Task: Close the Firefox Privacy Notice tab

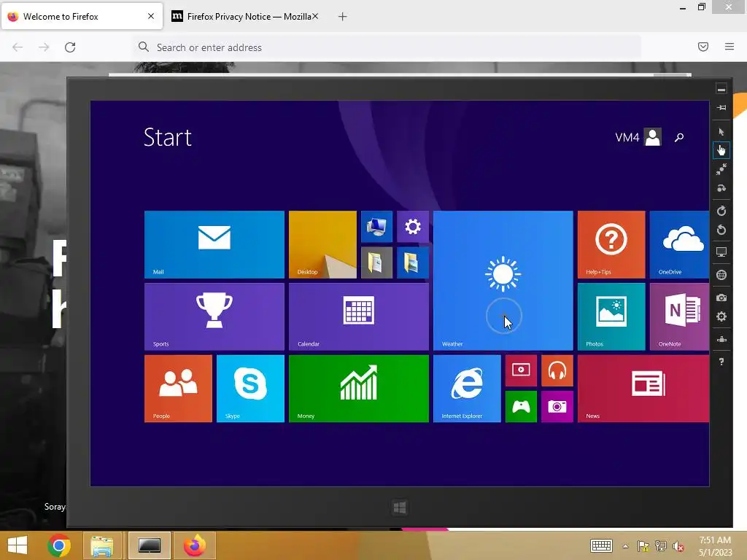Action: pyautogui.click(x=315, y=16)
